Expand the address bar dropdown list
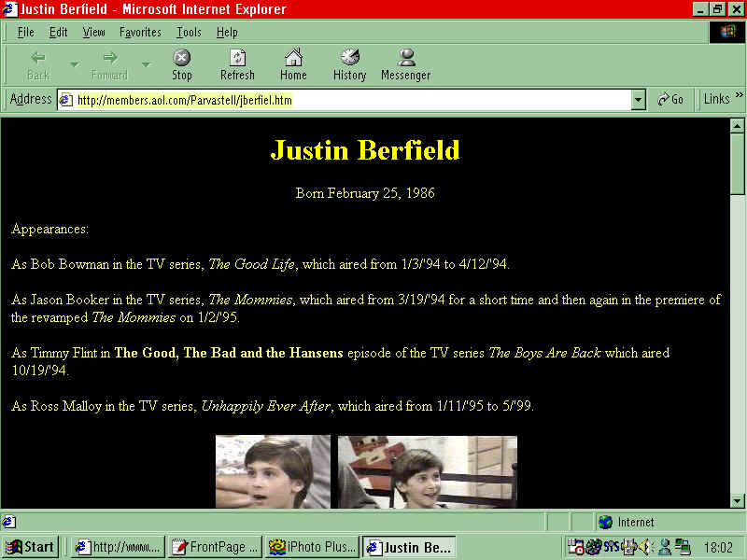 (x=638, y=100)
